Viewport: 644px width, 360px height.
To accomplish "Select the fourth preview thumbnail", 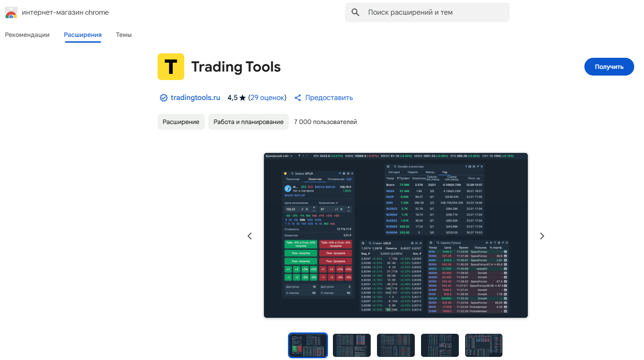I will pos(440,345).
